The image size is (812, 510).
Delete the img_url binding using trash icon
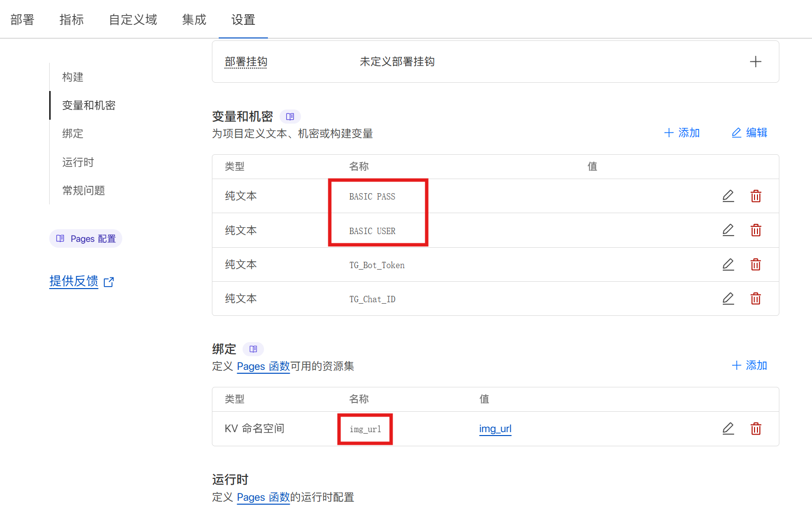(756, 429)
